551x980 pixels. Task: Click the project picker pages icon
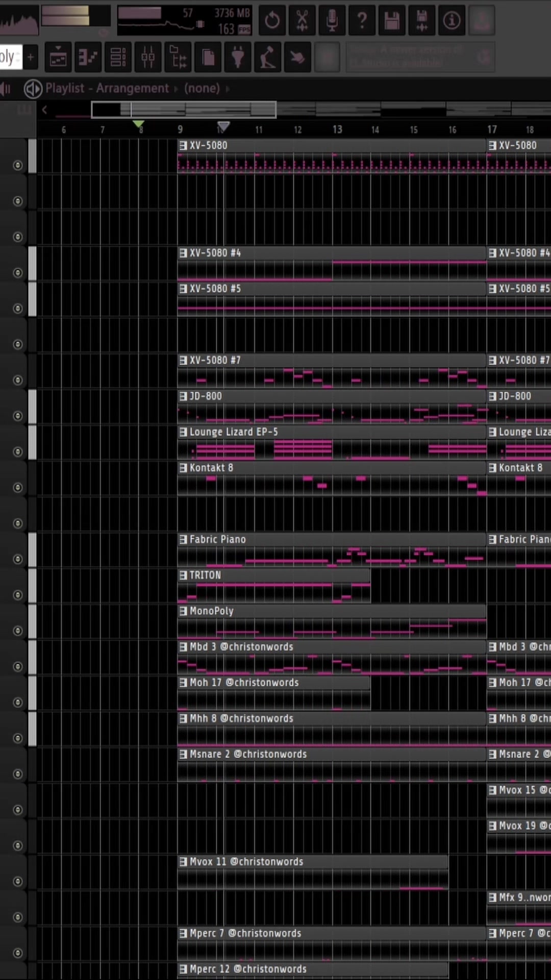tap(208, 57)
